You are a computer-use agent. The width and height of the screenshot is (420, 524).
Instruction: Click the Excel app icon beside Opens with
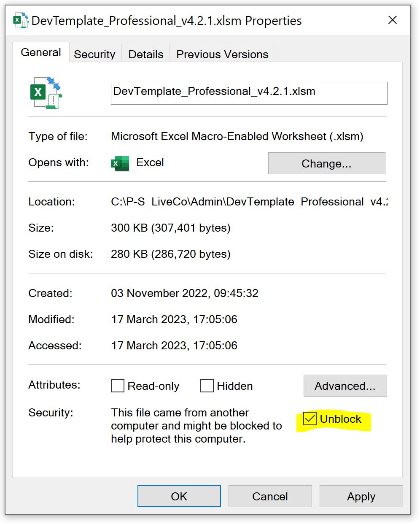(120, 163)
